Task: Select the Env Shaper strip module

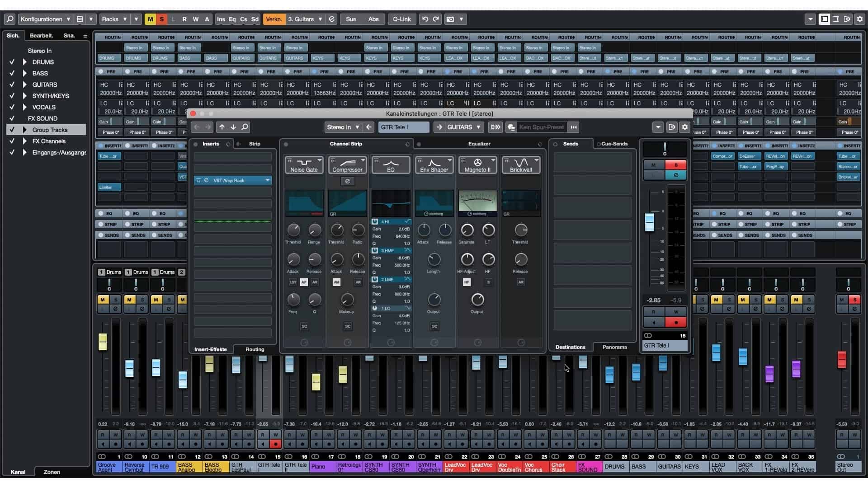Action: [x=434, y=165]
